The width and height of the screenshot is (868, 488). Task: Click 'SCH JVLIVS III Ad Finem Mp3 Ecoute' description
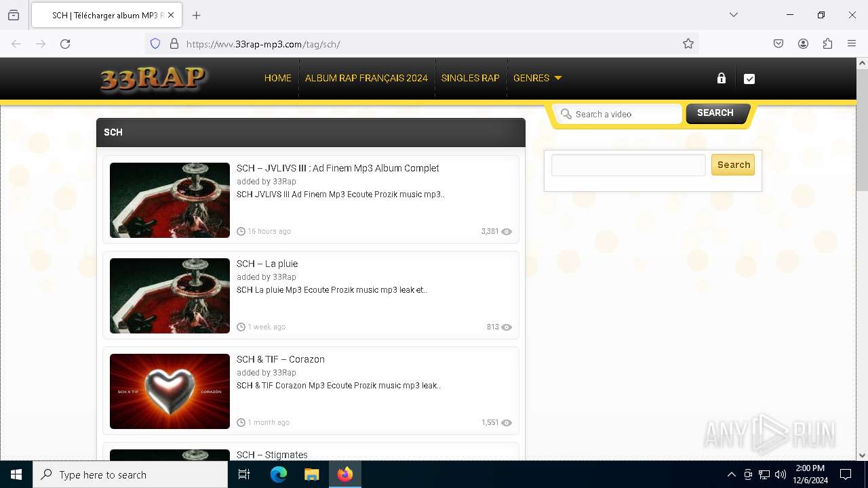pos(340,195)
